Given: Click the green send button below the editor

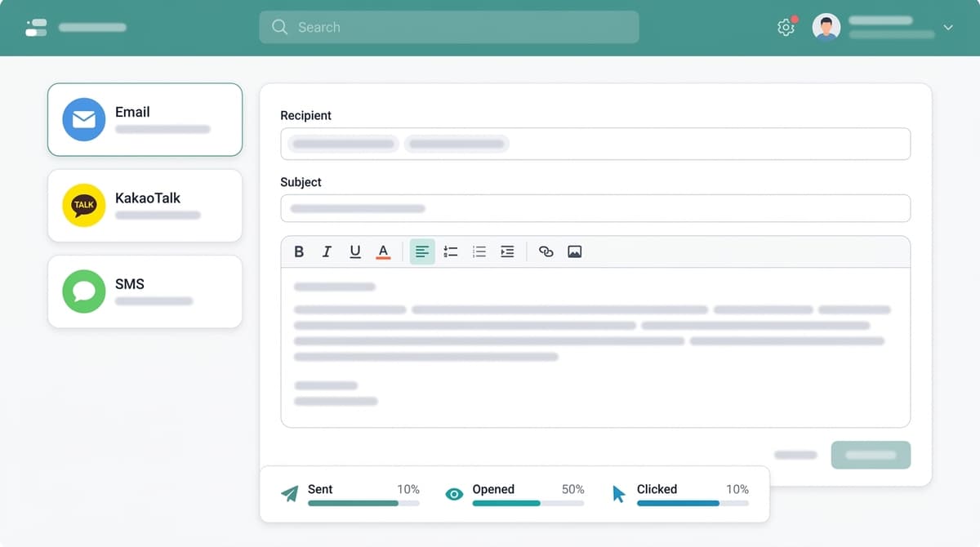Looking at the screenshot, I should [871, 455].
